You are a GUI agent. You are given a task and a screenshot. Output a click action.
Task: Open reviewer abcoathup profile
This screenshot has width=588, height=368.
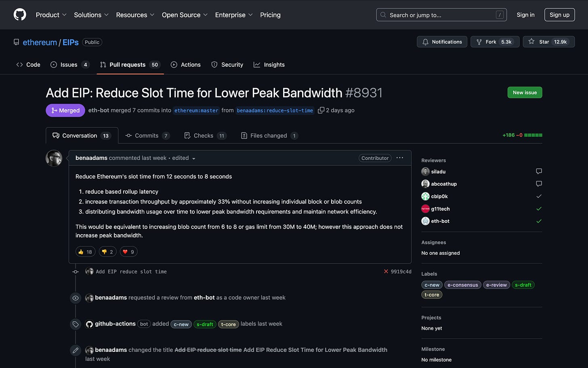pos(444,184)
